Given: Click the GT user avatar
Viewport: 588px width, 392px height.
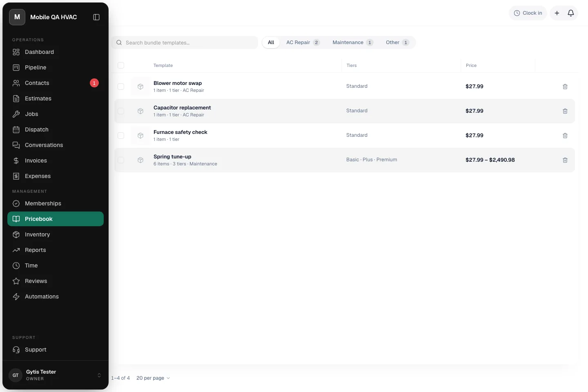Looking at the screenshot, I should click(x=16, y=375).
